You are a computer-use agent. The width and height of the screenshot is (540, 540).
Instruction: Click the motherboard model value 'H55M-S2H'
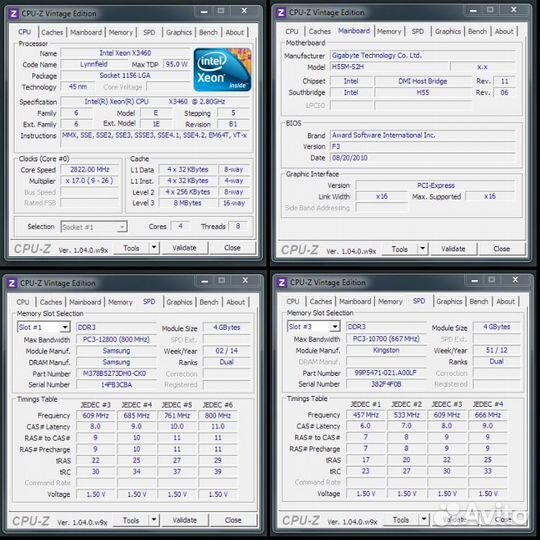point(390,67)
